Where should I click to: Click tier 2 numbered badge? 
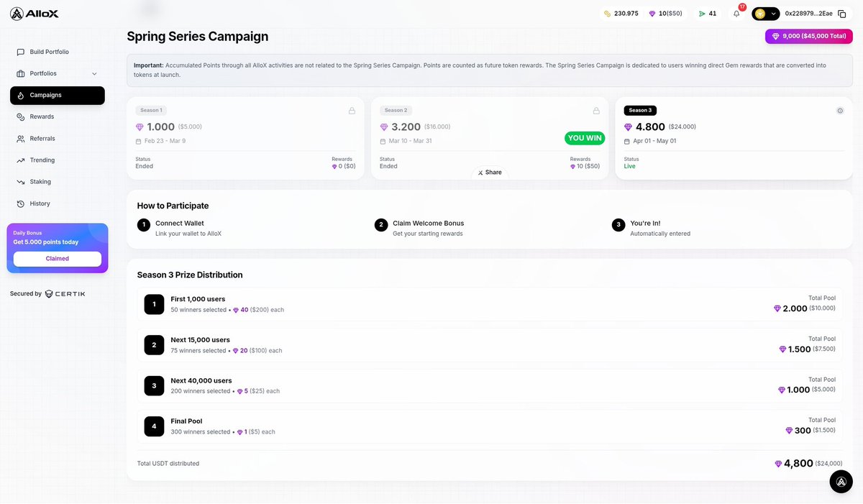(x=154, y=345)
